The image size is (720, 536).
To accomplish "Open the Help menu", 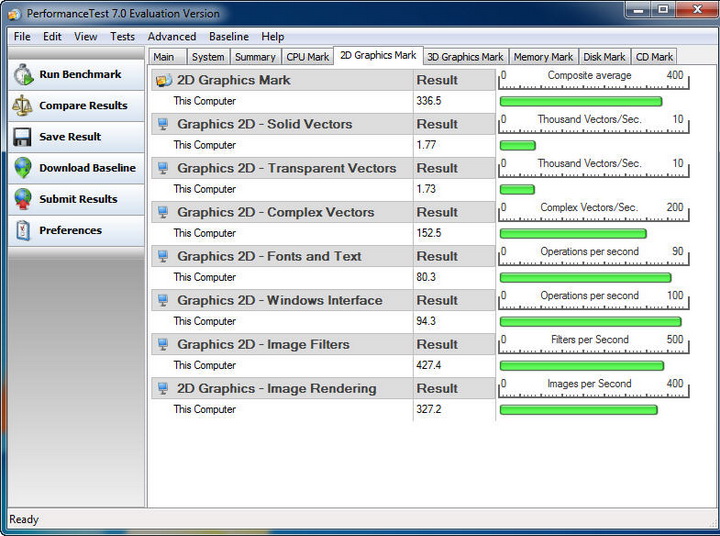I will click(273, 36).
